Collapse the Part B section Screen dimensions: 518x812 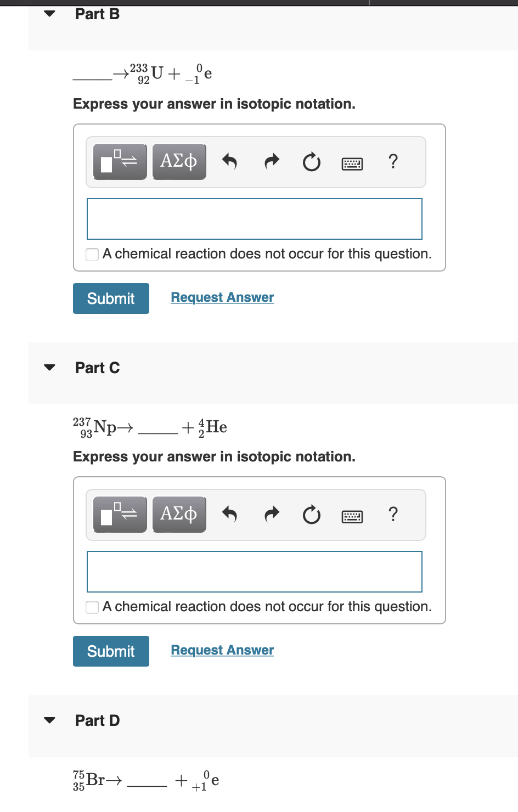click(49, 14)
